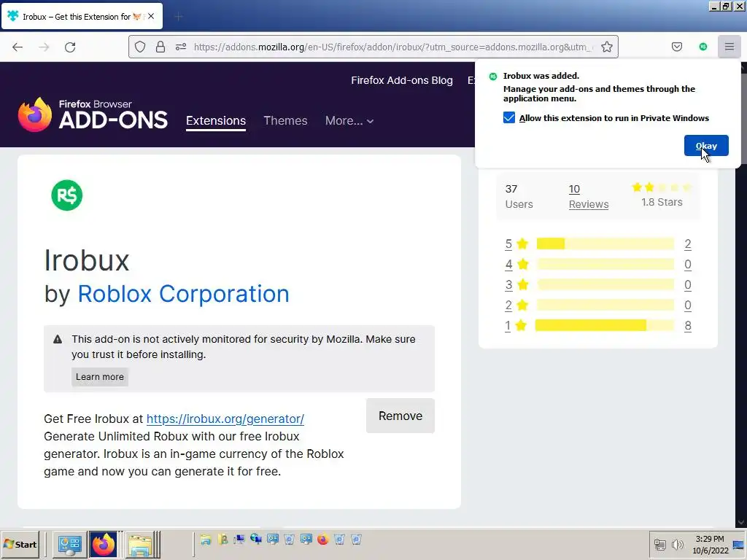
Task: Click the count 8 beside 1 star
Action: [x=687, y=325]
